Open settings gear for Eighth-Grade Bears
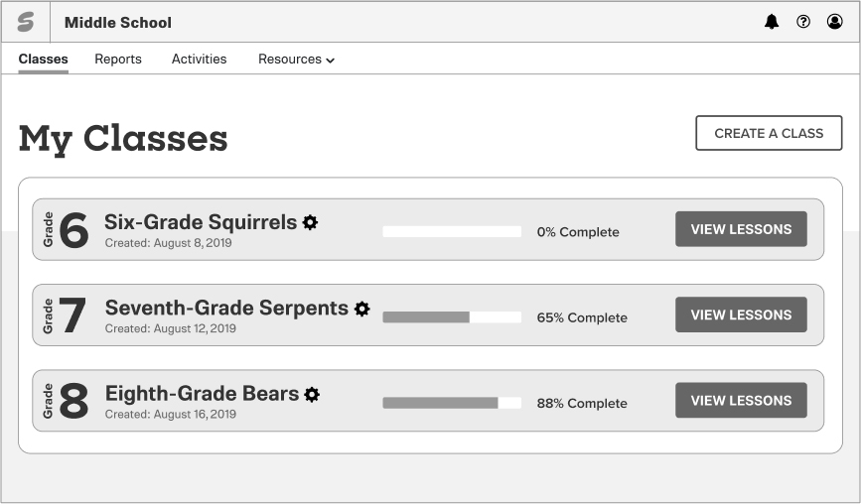 click(313, 394)
